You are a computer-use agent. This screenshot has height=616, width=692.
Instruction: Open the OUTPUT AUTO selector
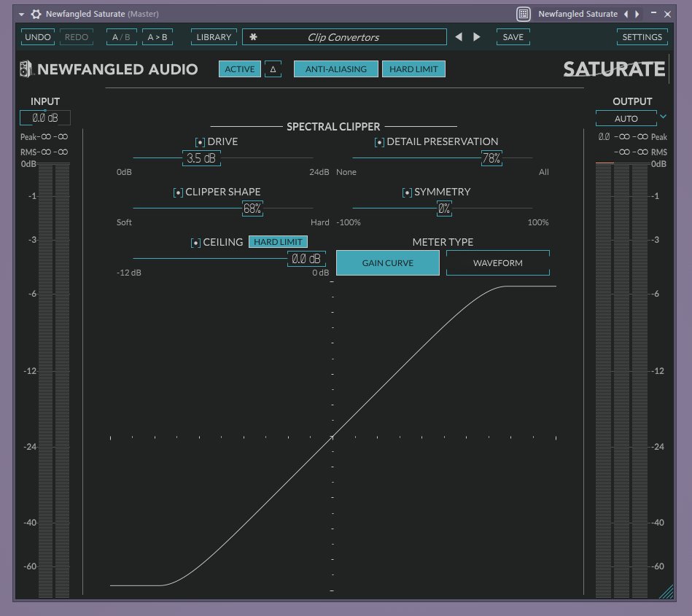[x=626, y=118]
